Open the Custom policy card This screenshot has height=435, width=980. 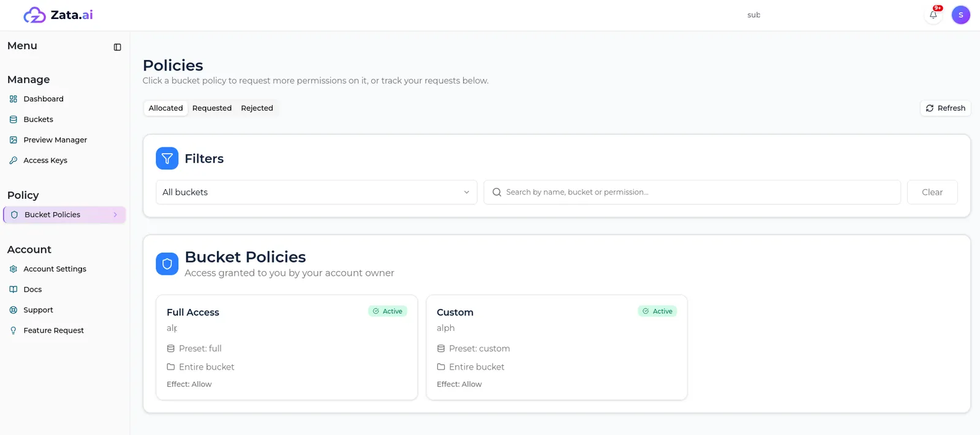557,348
